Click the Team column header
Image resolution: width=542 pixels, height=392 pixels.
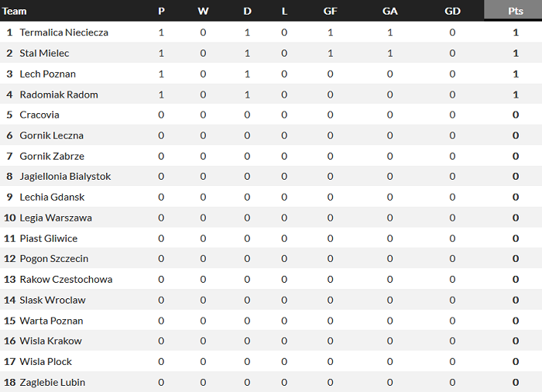[15, 11]
